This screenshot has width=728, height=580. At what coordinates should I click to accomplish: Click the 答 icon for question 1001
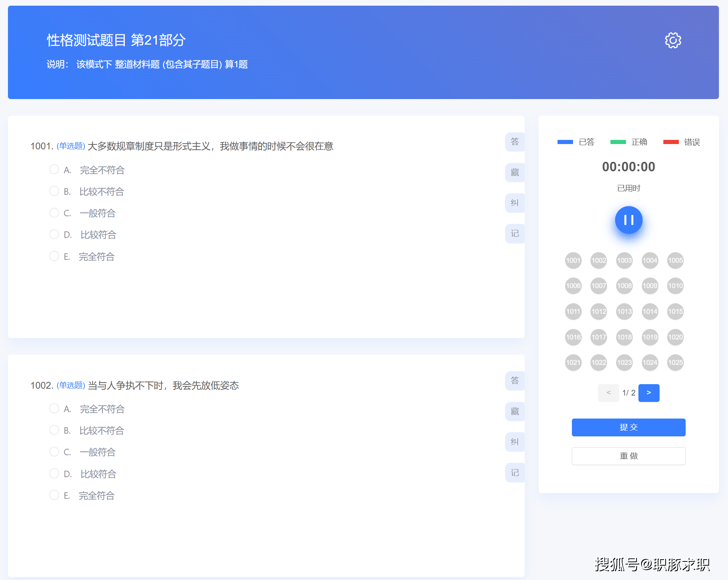coord(514,142)
